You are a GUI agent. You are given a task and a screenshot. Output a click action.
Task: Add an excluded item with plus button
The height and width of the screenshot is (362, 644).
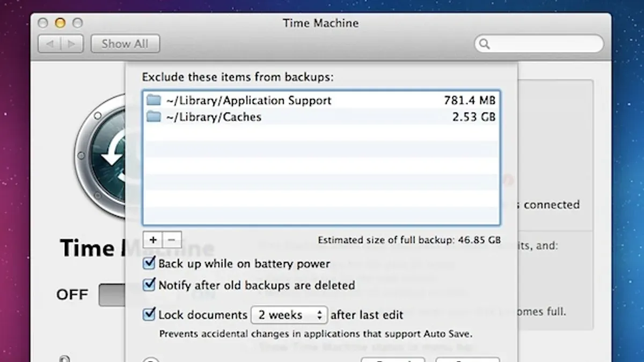[153, 240]
